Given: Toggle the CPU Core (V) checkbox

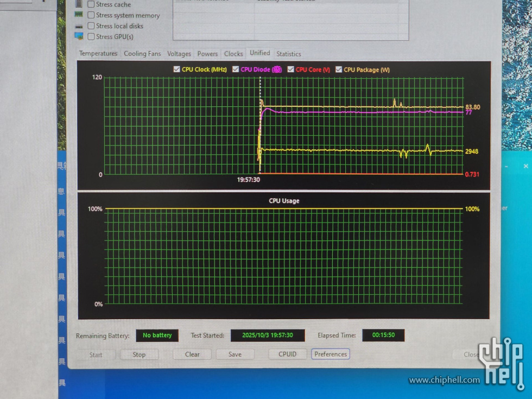Looking at the screenshot, I should click(x=291, y=69).
